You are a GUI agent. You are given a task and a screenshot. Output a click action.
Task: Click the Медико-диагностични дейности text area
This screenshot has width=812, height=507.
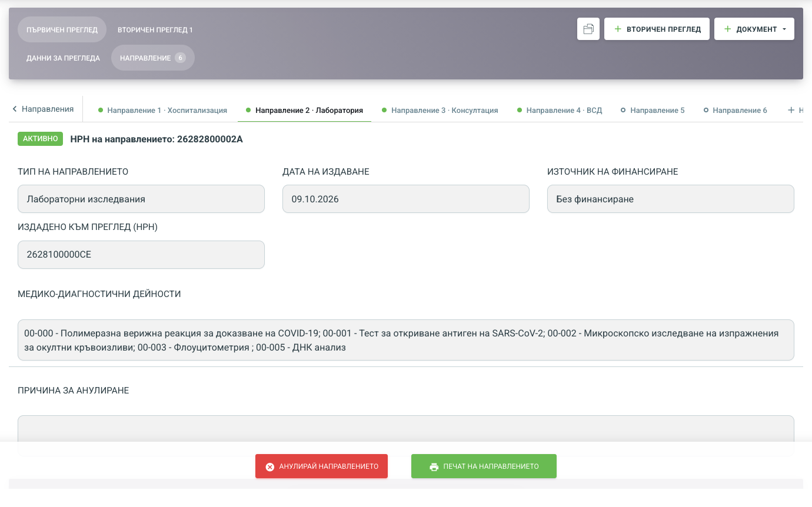click(406, 340)
